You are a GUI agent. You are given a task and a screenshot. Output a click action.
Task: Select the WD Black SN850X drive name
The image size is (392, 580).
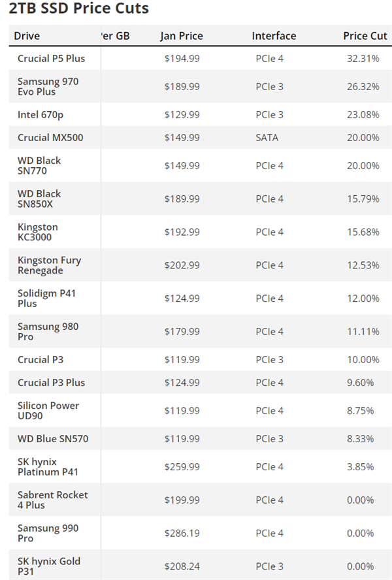[x=39, y=199]
